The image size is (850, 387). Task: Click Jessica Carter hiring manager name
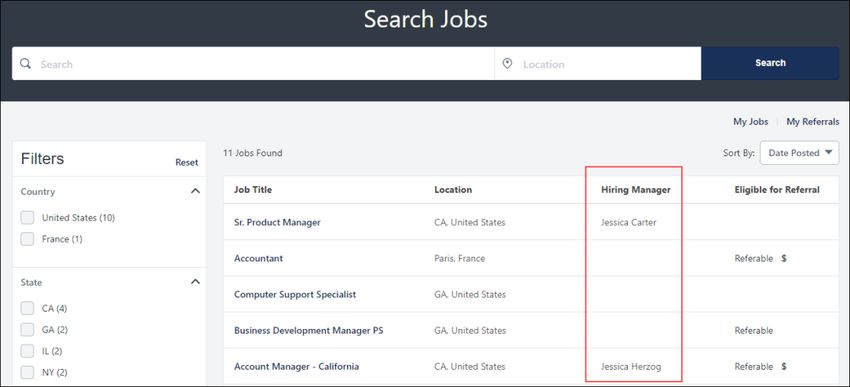click(628, 222)
